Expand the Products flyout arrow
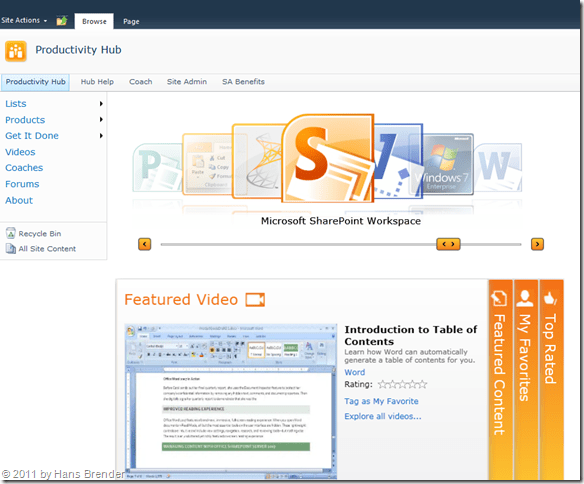The image size is (584, 484). click(x=101, y=120)
